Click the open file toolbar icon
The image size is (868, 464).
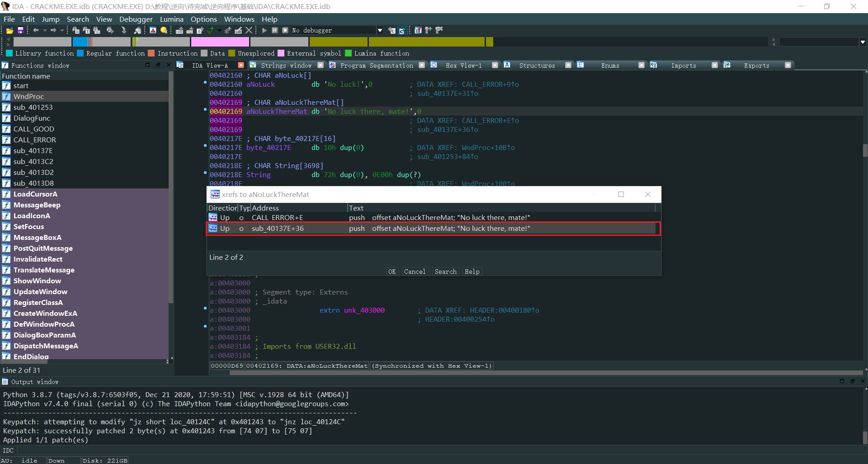click(x=9, y=30)
